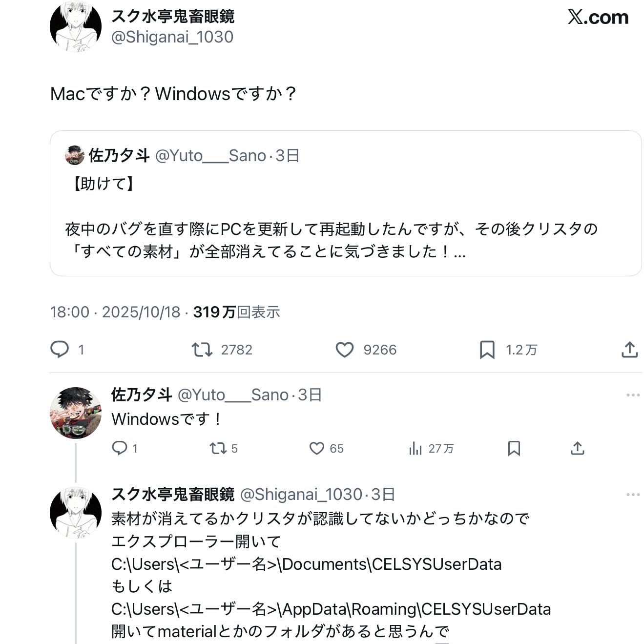Click the スク水亭鬼畜眼鏡 avatar at top
The height and width of the screenshot is (644, 644).
(x=76, y=26)
